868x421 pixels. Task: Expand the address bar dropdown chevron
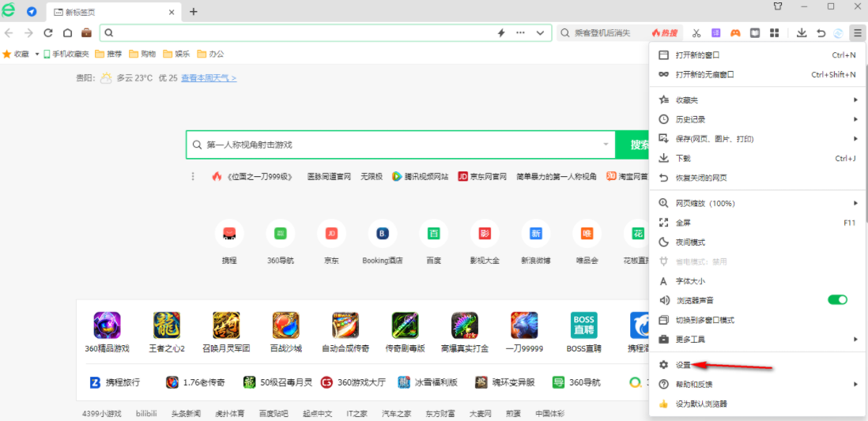tap(541, 33)
